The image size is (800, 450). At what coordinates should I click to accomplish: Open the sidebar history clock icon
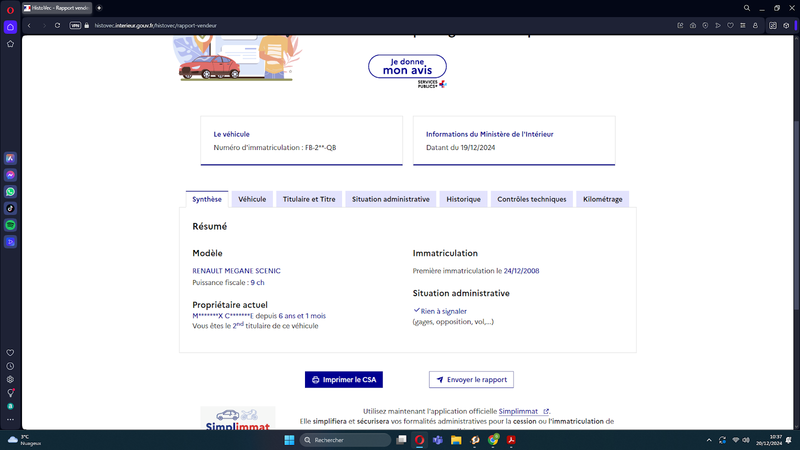click(x=10, y=366)
